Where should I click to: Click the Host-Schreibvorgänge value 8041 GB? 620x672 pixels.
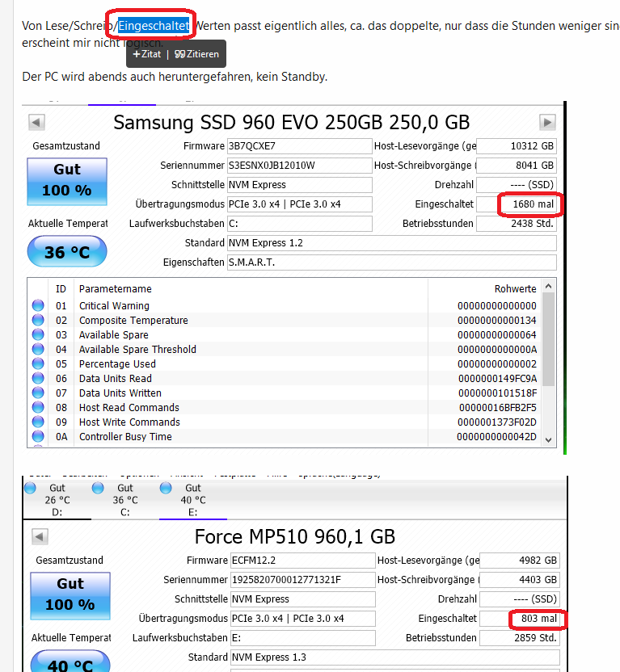coord(517,166)
